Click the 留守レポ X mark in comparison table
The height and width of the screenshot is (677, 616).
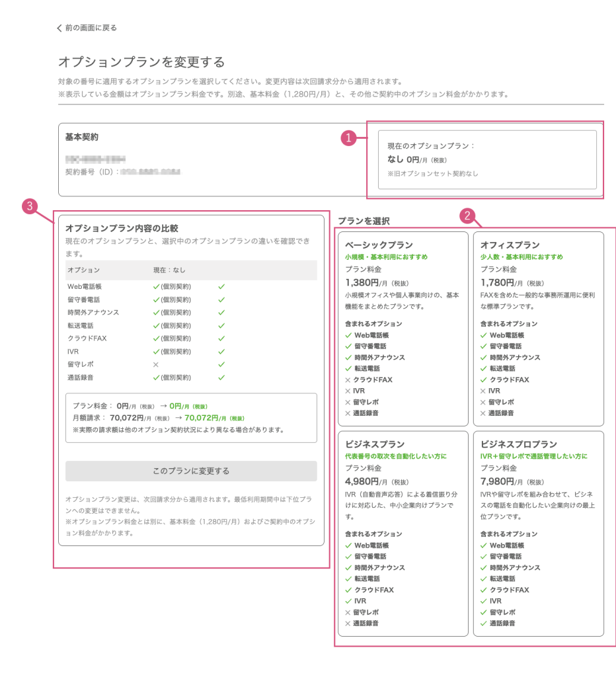click(x=156, y=364)
